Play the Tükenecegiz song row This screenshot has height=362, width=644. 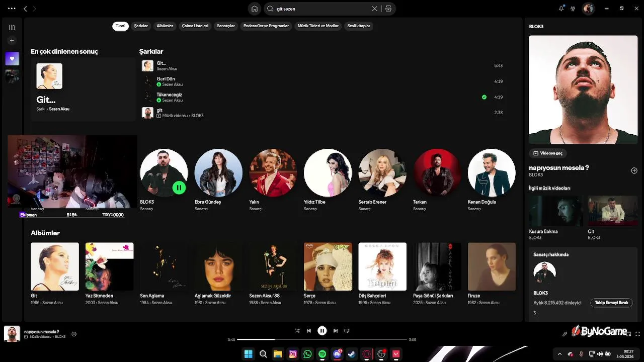pos(322,97)
